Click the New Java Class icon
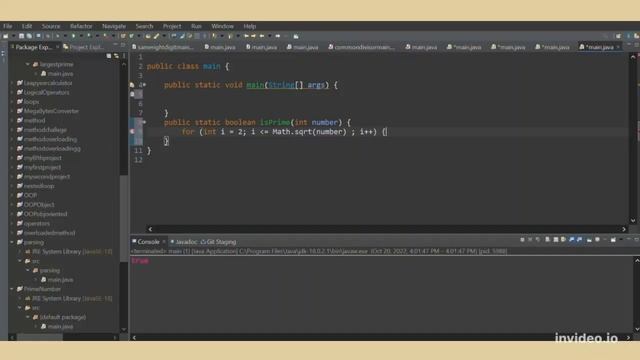 pos(131,36)
